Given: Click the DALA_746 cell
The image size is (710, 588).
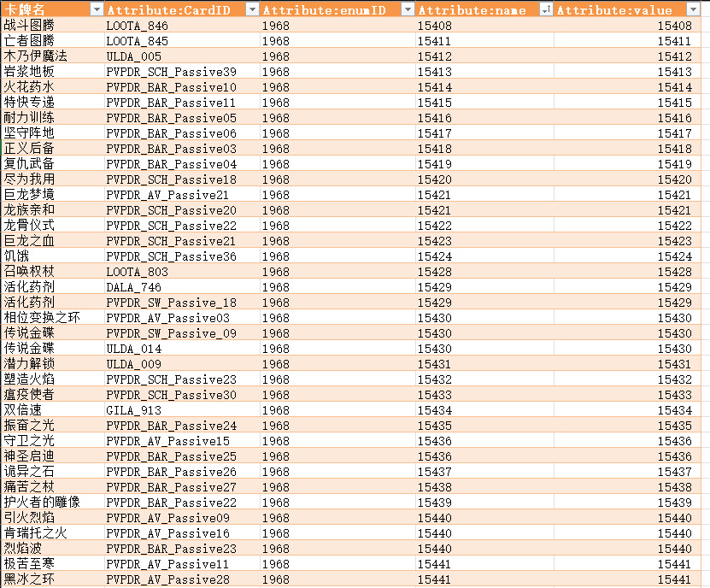Looking at the screenshot, I should [182, 287].
